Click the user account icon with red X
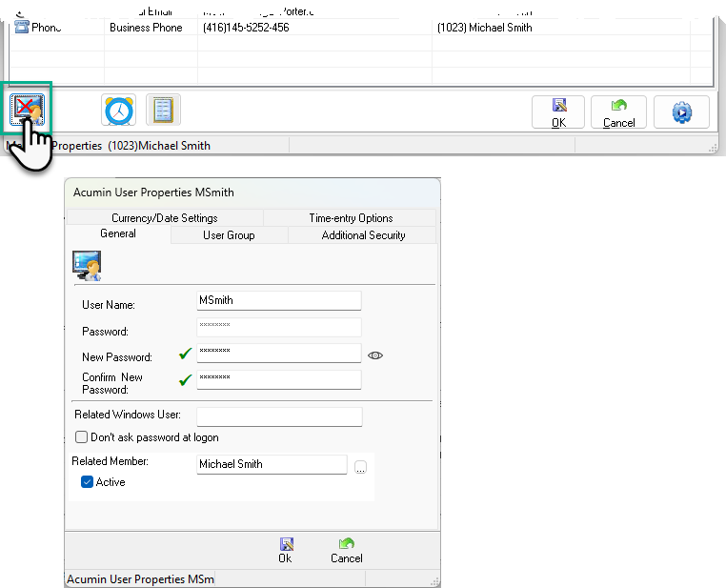Viewport: 726px width, 588px height. [27, 110]
